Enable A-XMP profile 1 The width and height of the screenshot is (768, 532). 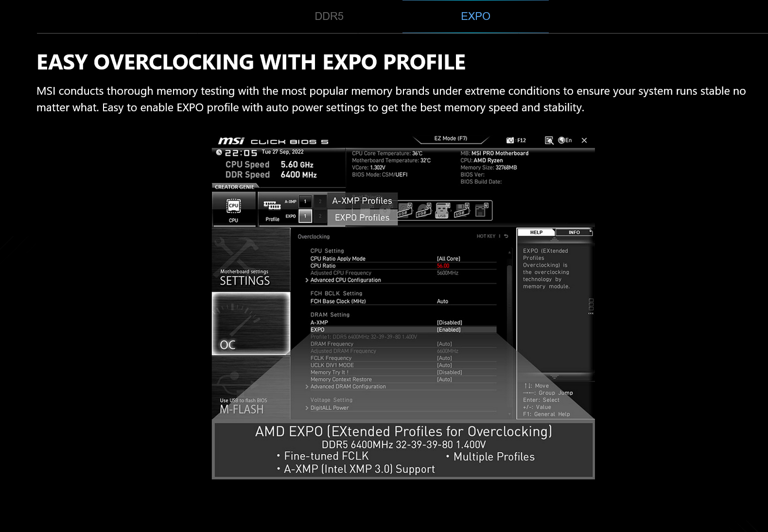pyautogui.click(x=305, y=201)
